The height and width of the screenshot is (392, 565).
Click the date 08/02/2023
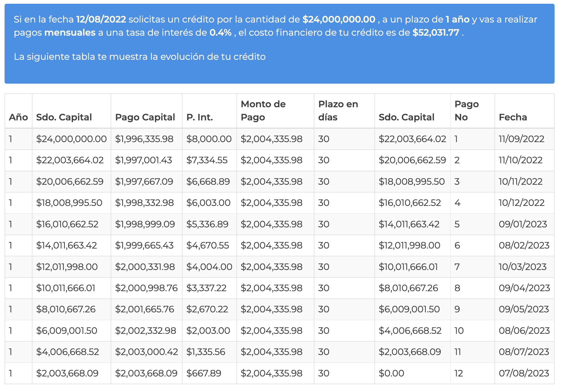click(524, 245)
